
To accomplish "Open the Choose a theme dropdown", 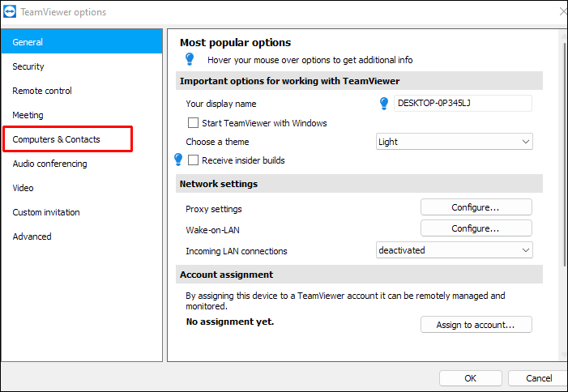I will tap(455, 142).
